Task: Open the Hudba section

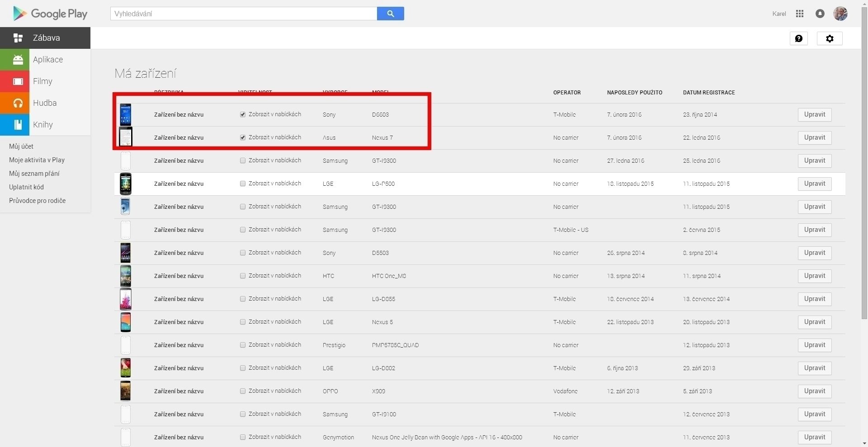Action: [x=45, y=103]
